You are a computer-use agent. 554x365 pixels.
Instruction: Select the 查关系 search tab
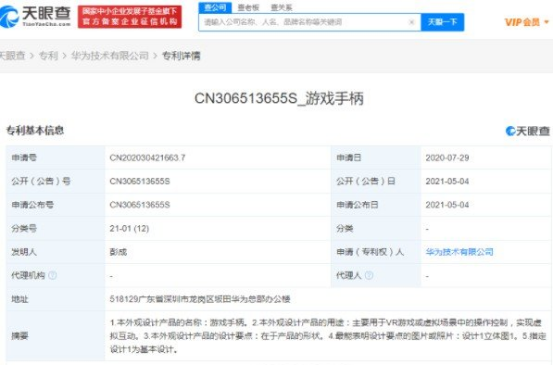point(281,7)
